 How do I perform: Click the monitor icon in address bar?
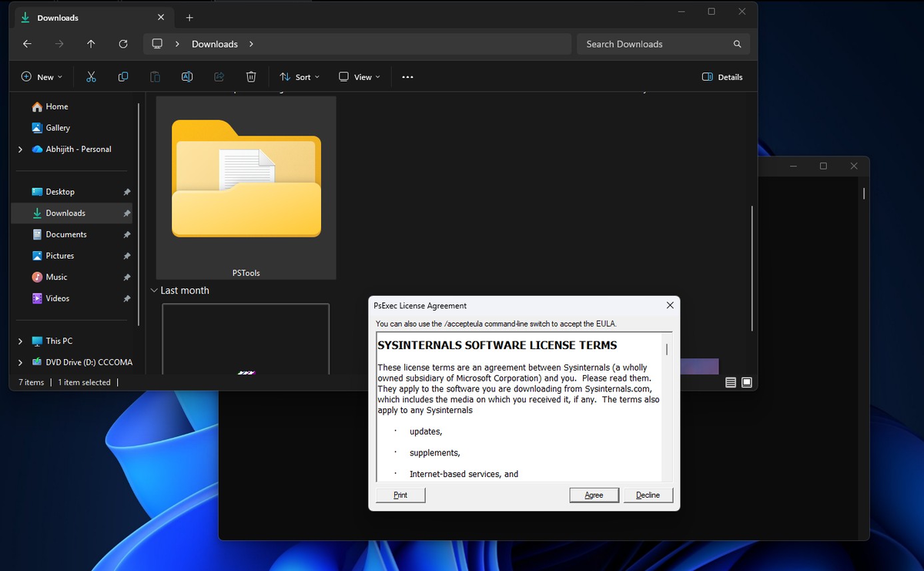[157, 44]
